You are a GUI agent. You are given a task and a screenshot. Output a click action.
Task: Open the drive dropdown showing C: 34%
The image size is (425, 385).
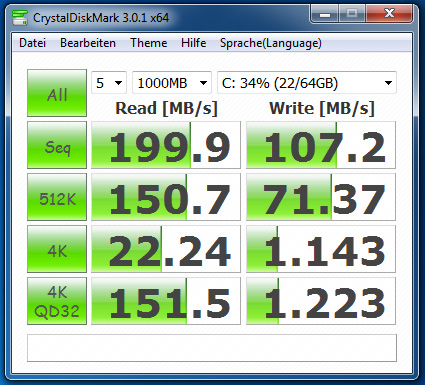coord(307,83)
